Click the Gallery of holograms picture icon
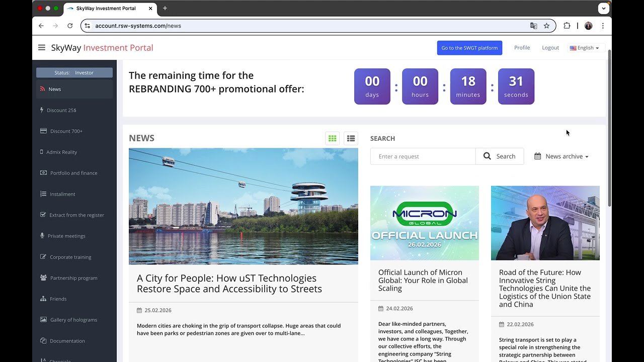Screen dimensions: 644x362 click(x=43, y=320)
